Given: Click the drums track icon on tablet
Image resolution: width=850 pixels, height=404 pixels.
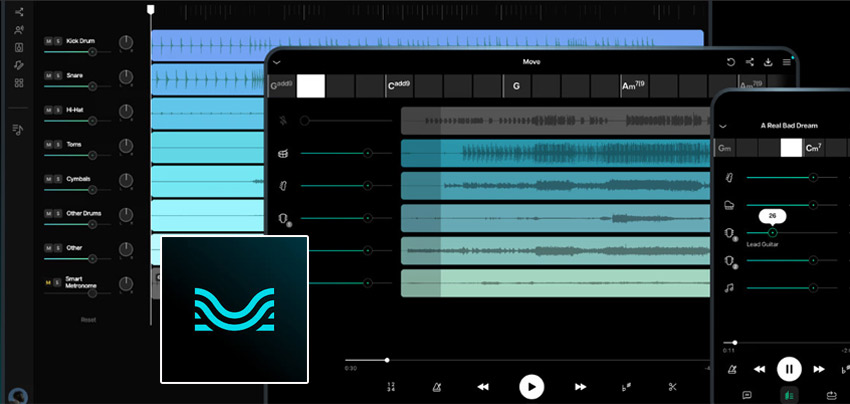Looking at the screenshot, I should (x=282, y=153).
